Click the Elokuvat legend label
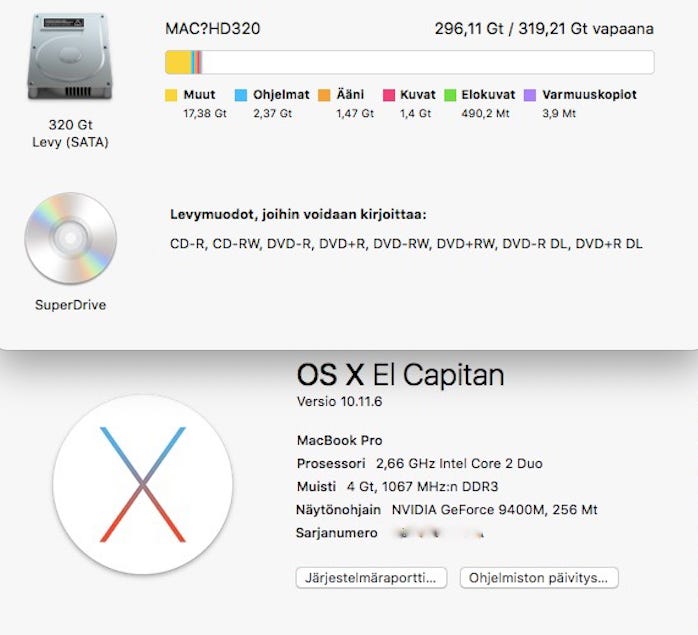Image resolution: width=698 pixels, height=635 pixels. 488,95
